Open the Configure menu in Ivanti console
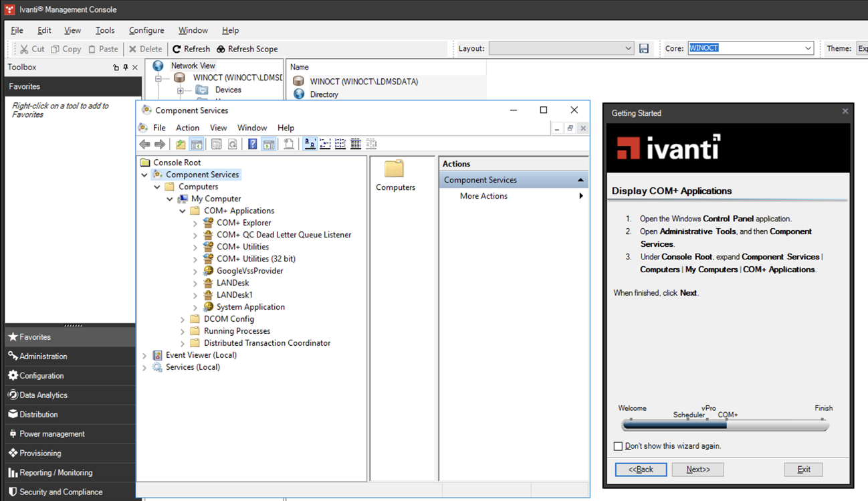This screenshot has width=868, height=501. click(x=146, y=30)
